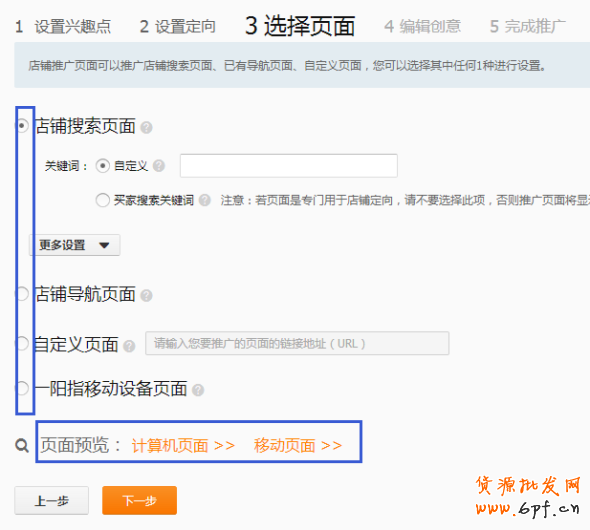Click help icon beside 自定义页面
Viewport: 590px width, 530px height.
coord(129,346)
